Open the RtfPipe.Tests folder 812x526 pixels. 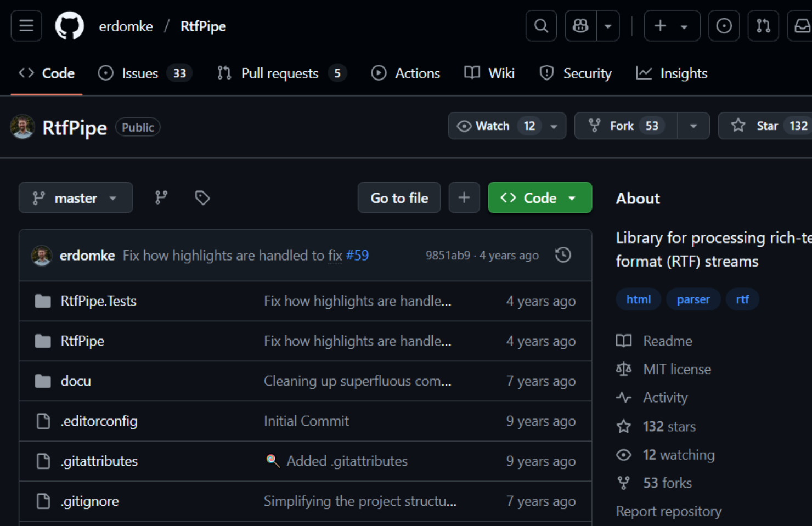pyautogui.click(x=98, y=301)
